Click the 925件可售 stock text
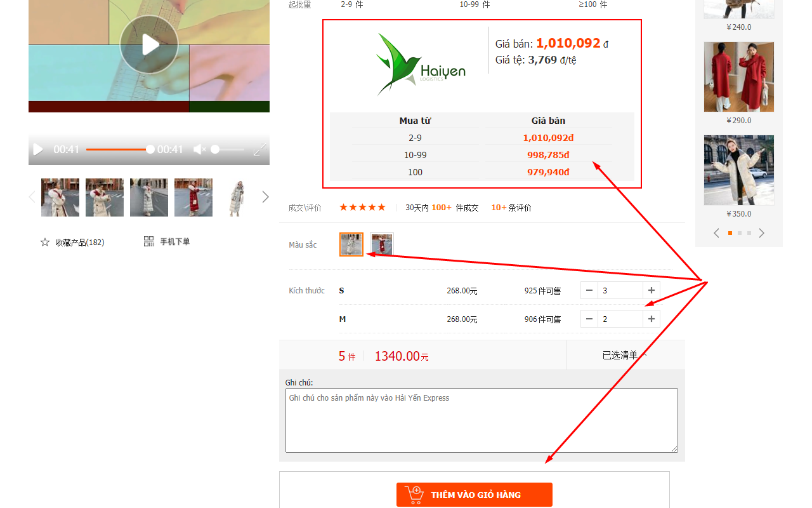Viewport: 812px width, 508px height. [543, 291]
